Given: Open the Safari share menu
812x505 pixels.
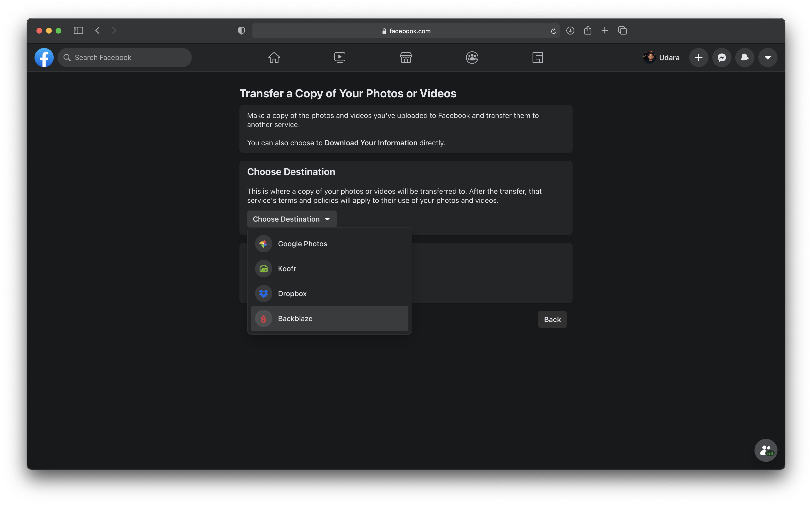Looking at the screenshot, I should [x=588, y=30].
